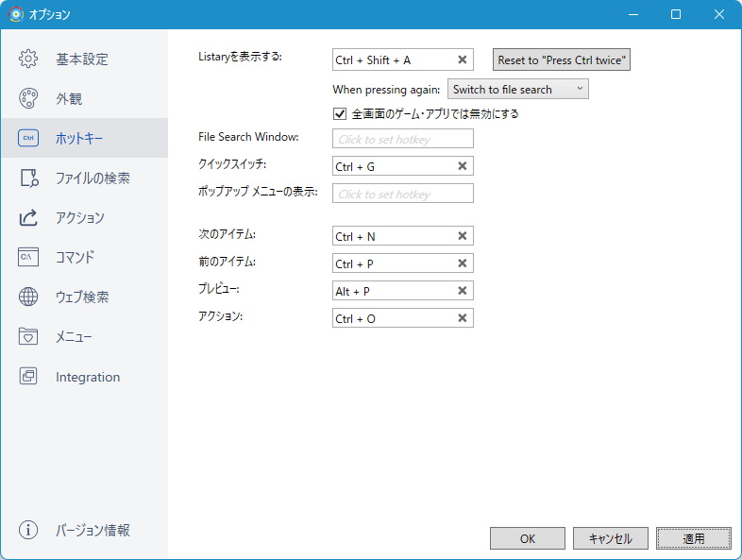Click the ポップアップ メニューの表示 hotkey field
The image size is (742, 560).
(403, 194)
